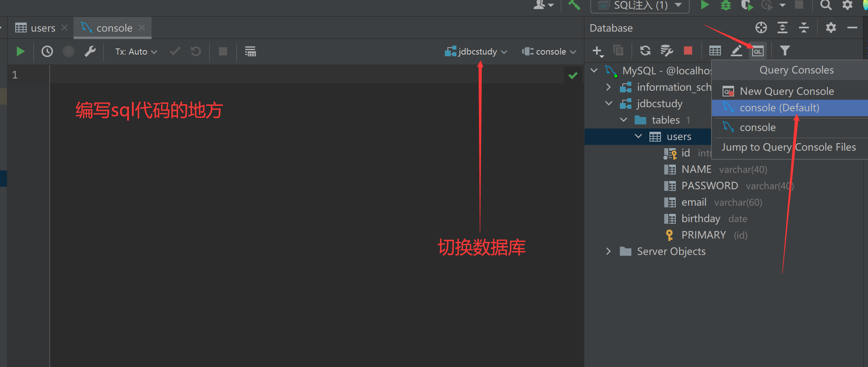Toggle in-editor results table icon
The width and height of the screenshot is (868, 367).
[250, 51]
